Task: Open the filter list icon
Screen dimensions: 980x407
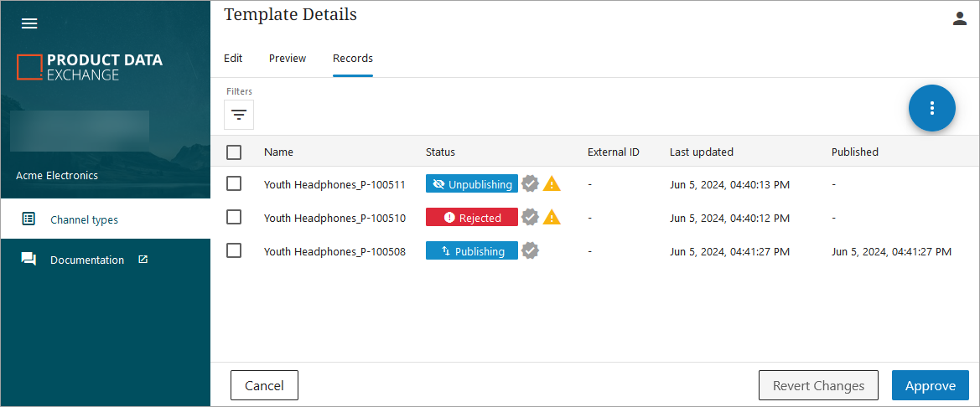Action: (239, 115)
